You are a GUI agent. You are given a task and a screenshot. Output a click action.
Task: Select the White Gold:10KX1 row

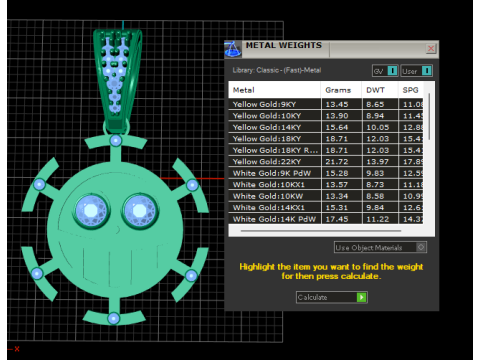pyautogui.click(x=326, y=185)
